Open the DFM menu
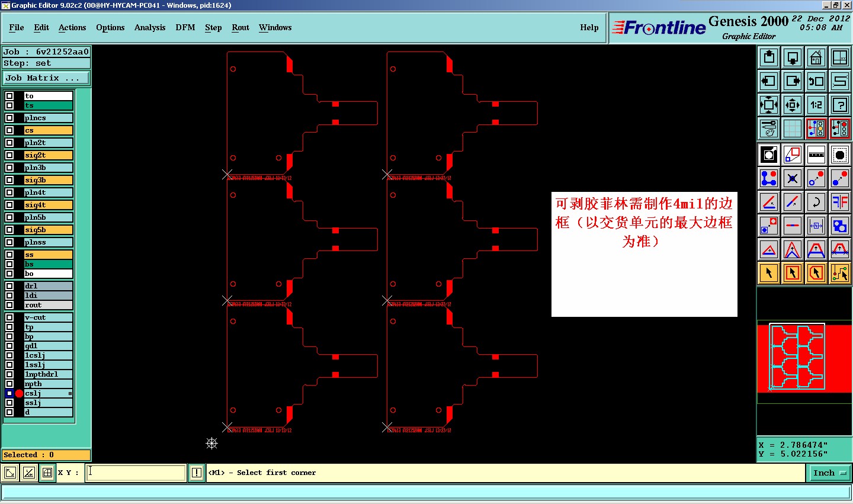853x504 pixels. pos(185,27)
